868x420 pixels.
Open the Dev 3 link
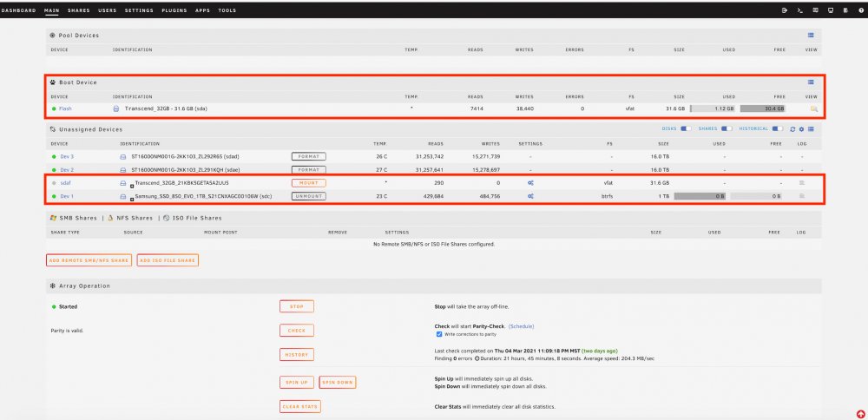(x=67, y=156)
